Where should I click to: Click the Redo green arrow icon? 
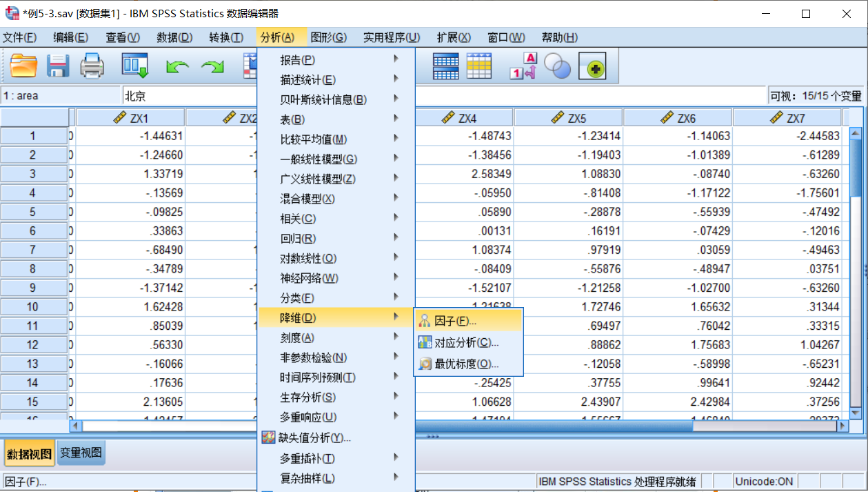[x=212, y=67]
